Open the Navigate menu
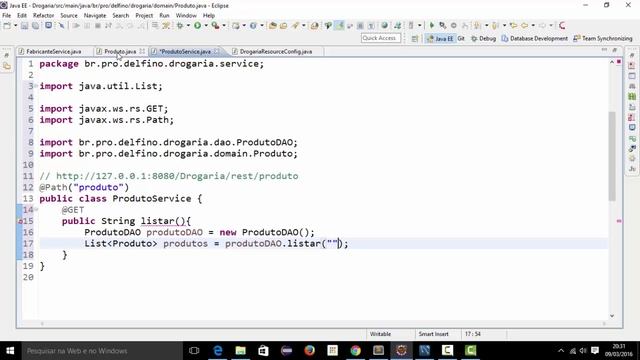This screenshot has width=640, height=360. (x=95, y=16)
